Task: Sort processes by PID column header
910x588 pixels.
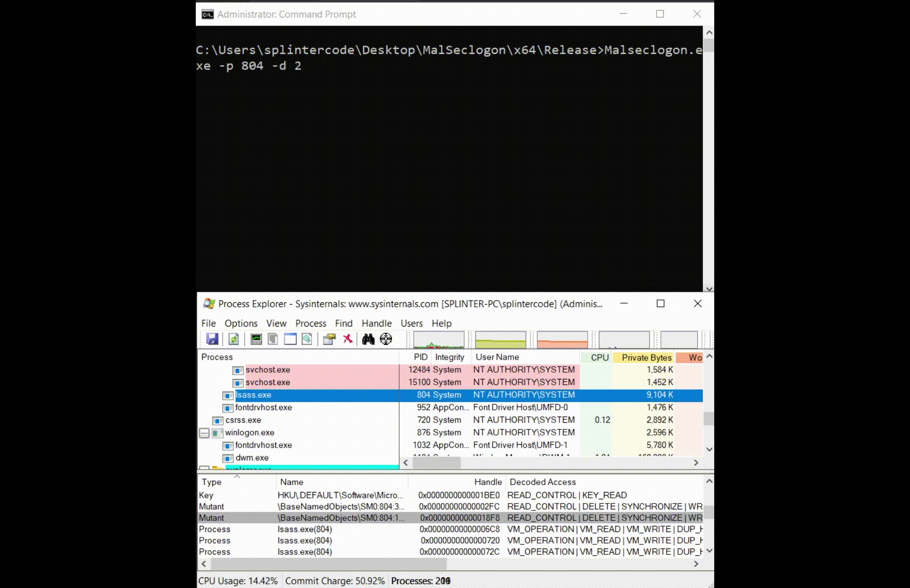Action: [x=420, y=357]
